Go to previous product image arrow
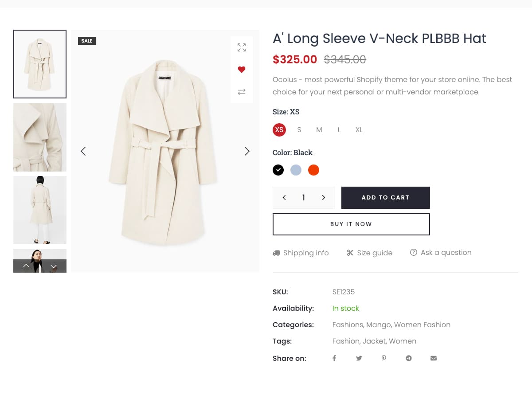 click(83, 151)
